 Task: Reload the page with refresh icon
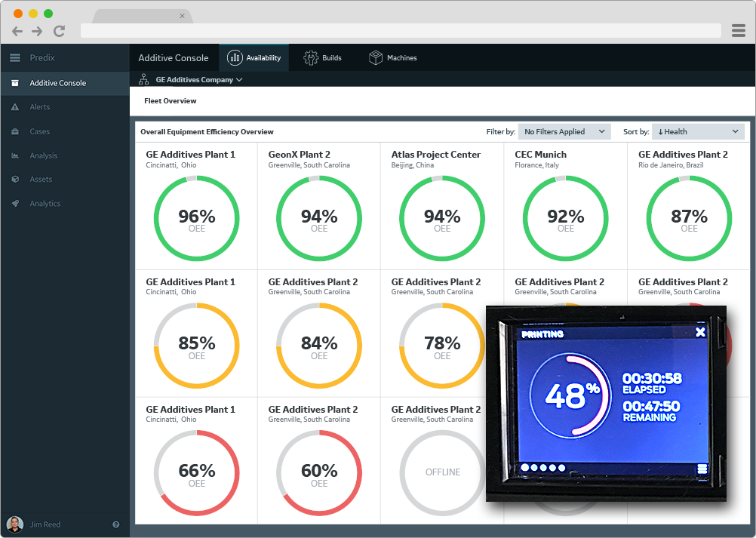tap(59, 32)
